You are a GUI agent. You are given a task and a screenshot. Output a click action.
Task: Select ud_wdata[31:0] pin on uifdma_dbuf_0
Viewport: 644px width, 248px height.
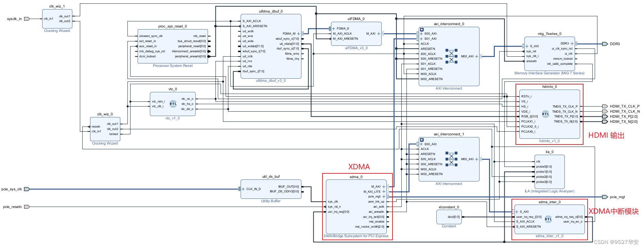point(253,46)
